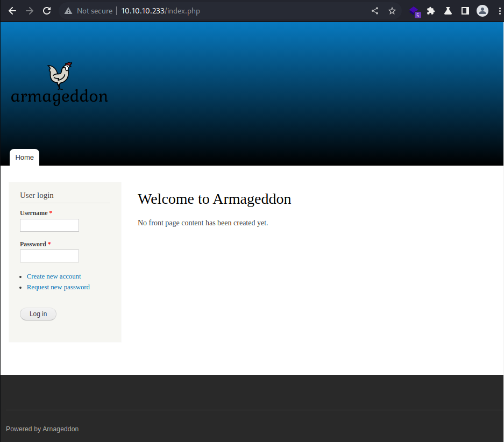Reload the page with the refresh icon
504x442 pixels.
point(47,11)
